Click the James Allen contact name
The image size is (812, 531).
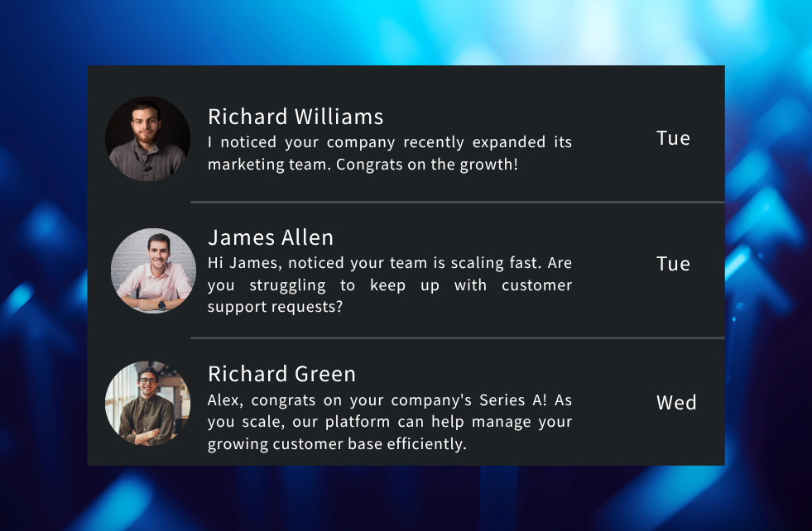pyautogui.click(x=271, y=237)
